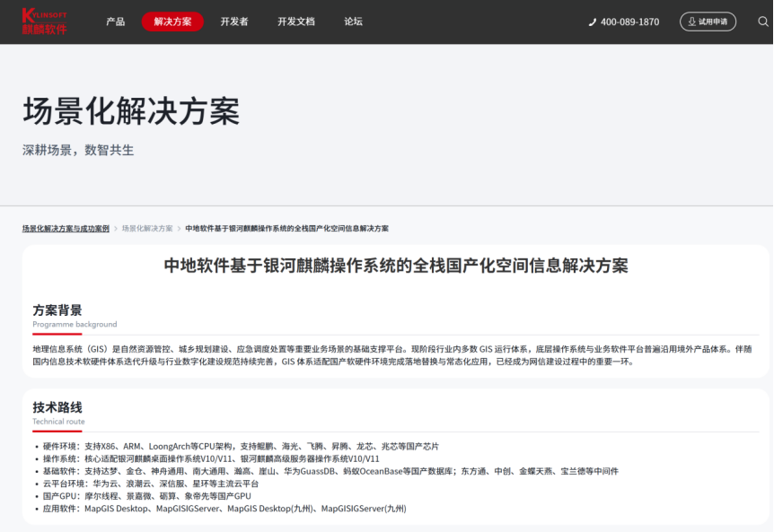
Task: Click the Kylinsoft 麒麟软件 logo
Action: coord(44,22)
